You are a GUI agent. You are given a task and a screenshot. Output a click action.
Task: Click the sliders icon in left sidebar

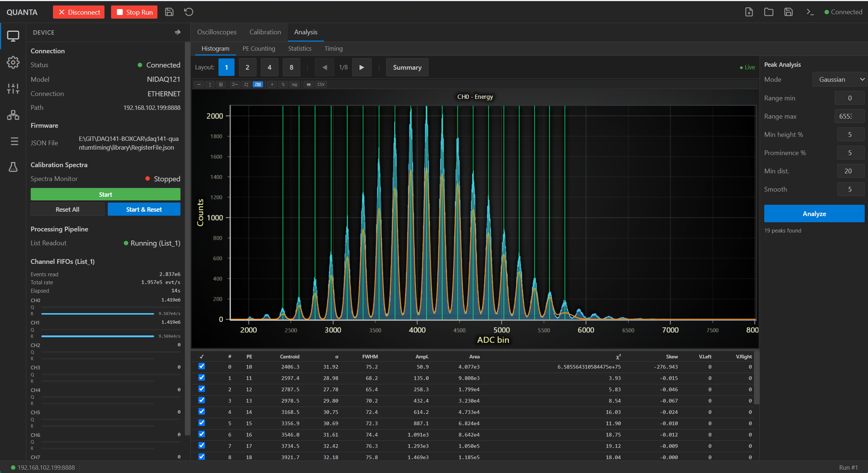tap(13, 89)
